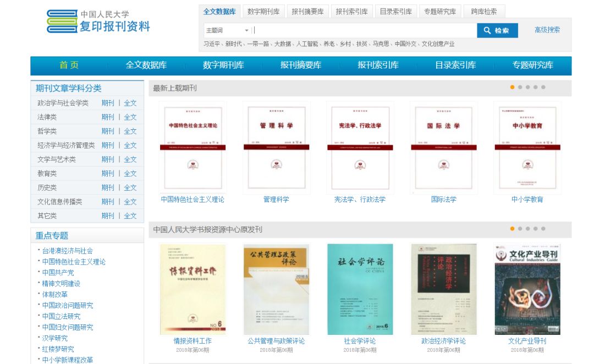The height and width of the screenshot is (364, 594).
Task: Open the 中国妇女问题研究 topic link
Action: (68, 327)
